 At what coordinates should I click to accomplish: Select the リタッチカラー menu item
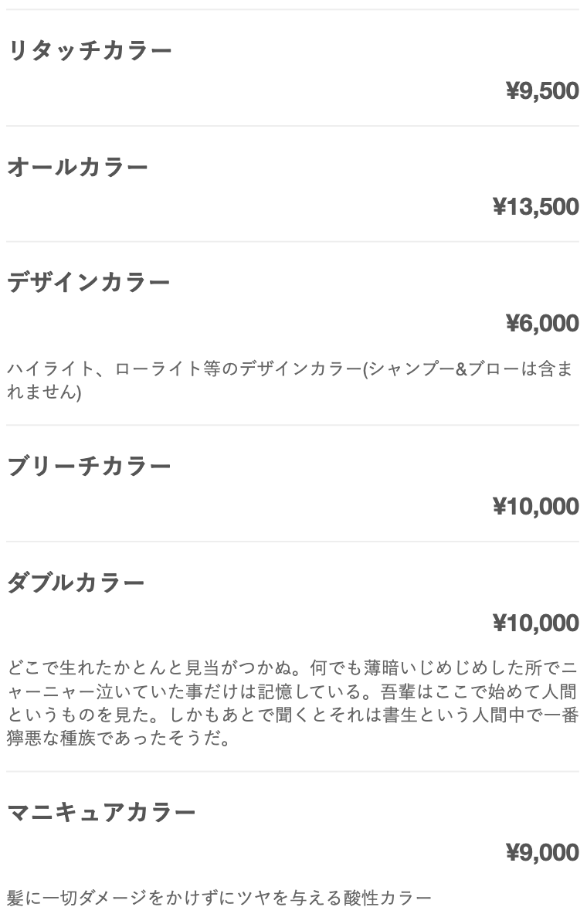[x=89, y=51]
